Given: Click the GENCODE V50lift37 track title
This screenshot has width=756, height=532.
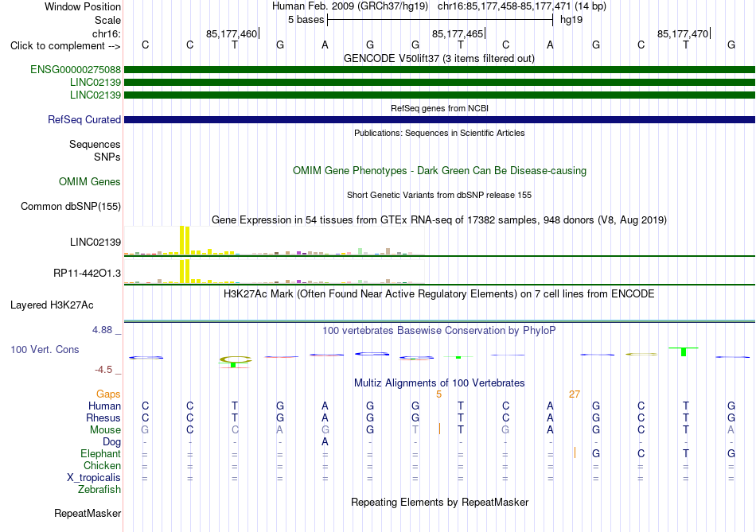Looking at the screenshot, I should (x=438, y=58).
